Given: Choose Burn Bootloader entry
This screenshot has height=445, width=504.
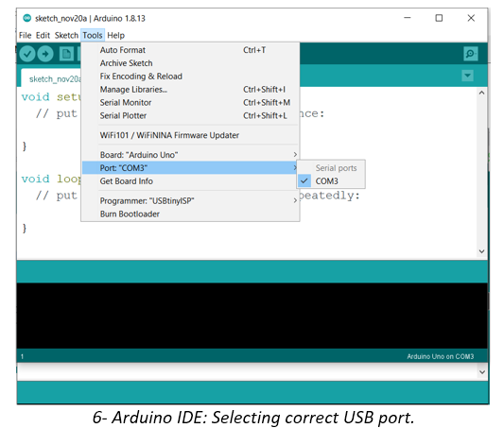Looking at the screenshot, I should click(190, 214).
